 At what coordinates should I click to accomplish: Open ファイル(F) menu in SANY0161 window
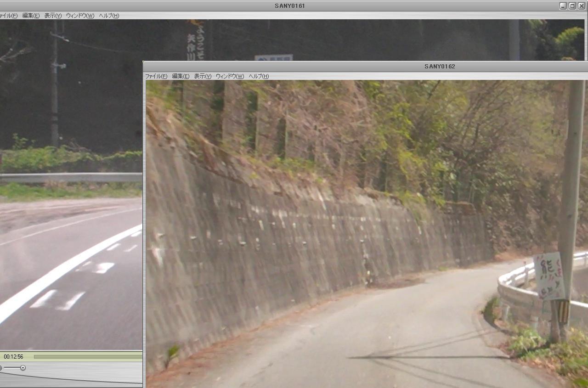pos(8,16)
